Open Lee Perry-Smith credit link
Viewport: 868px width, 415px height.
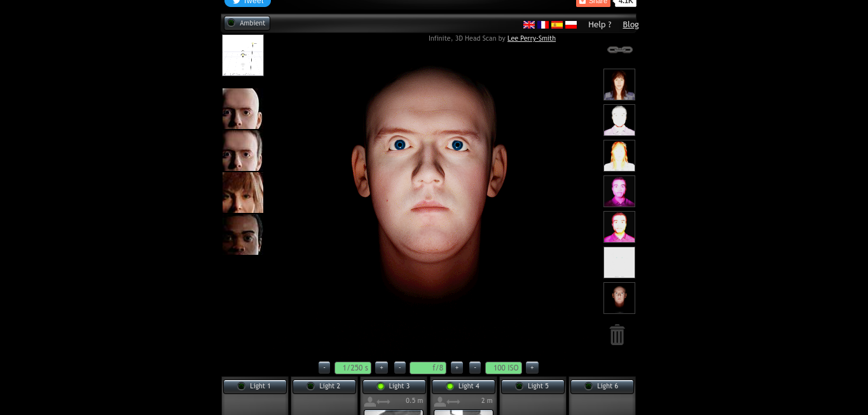pyautogui.click(x=531, y=39)
